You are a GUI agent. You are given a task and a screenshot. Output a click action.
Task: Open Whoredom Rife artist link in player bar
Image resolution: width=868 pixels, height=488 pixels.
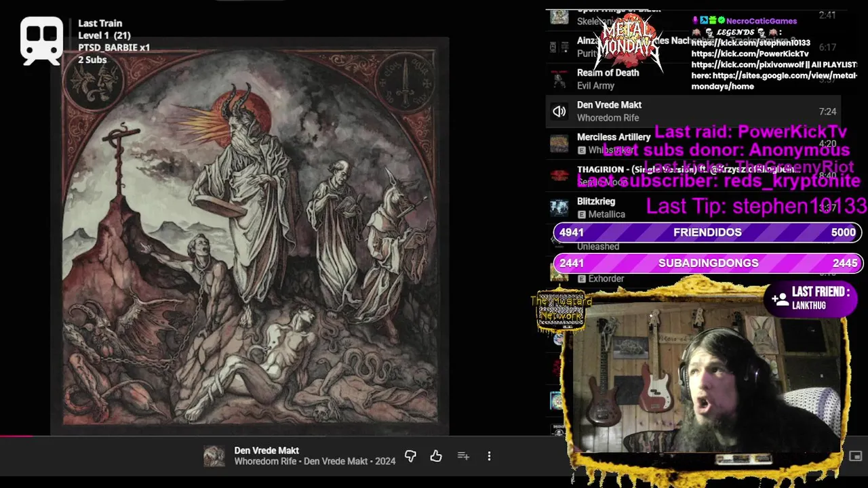265,461
